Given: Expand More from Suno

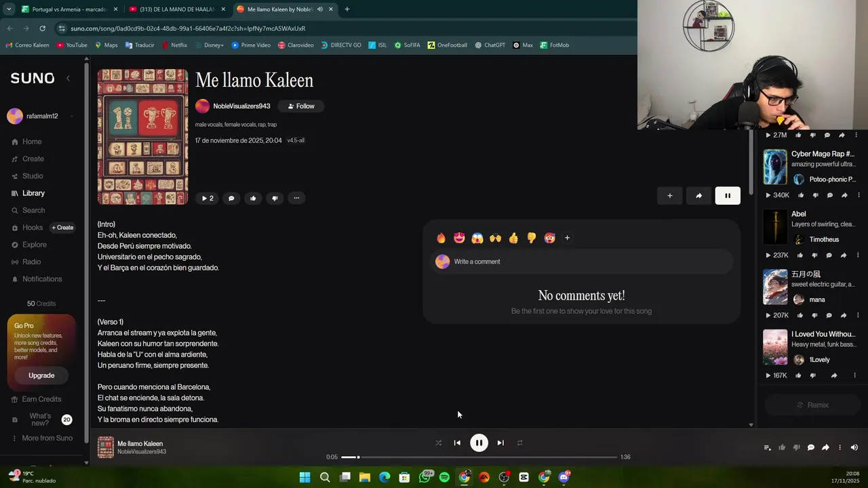Looking at the screenshot, I should tap(42, 438).
